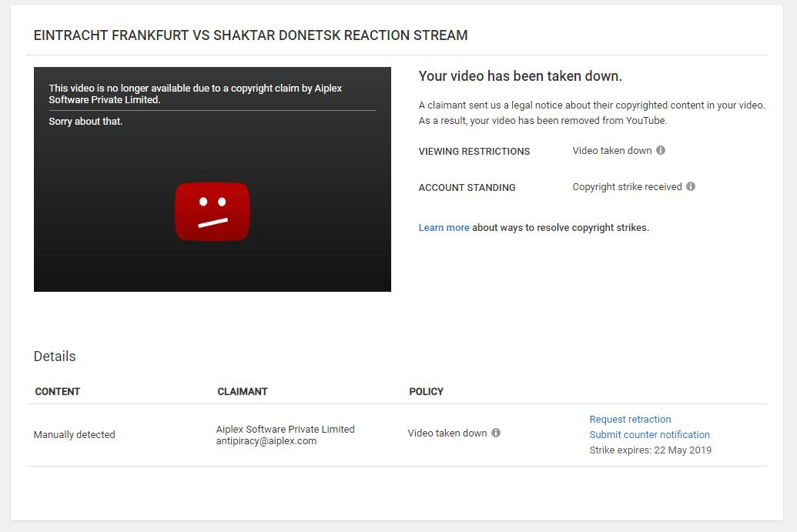The image size is (797, 532).
Task: Click the POLICY column header
Action: 426,391
